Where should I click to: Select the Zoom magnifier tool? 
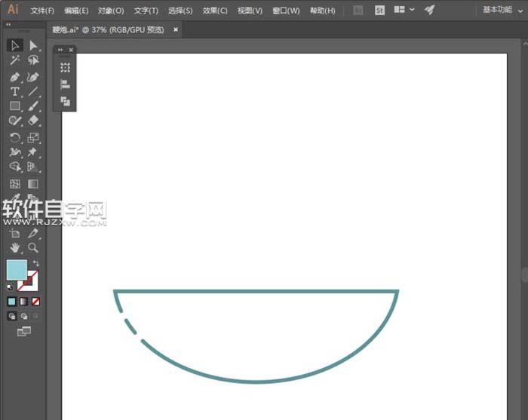pyautogui.click(x=33, y=247)
